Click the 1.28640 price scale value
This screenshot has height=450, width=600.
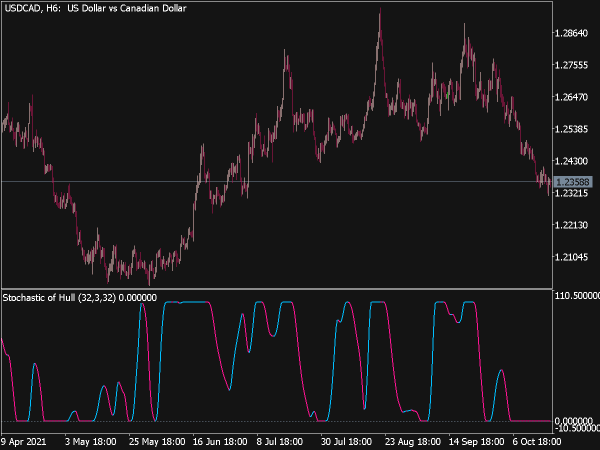[571, 33]
